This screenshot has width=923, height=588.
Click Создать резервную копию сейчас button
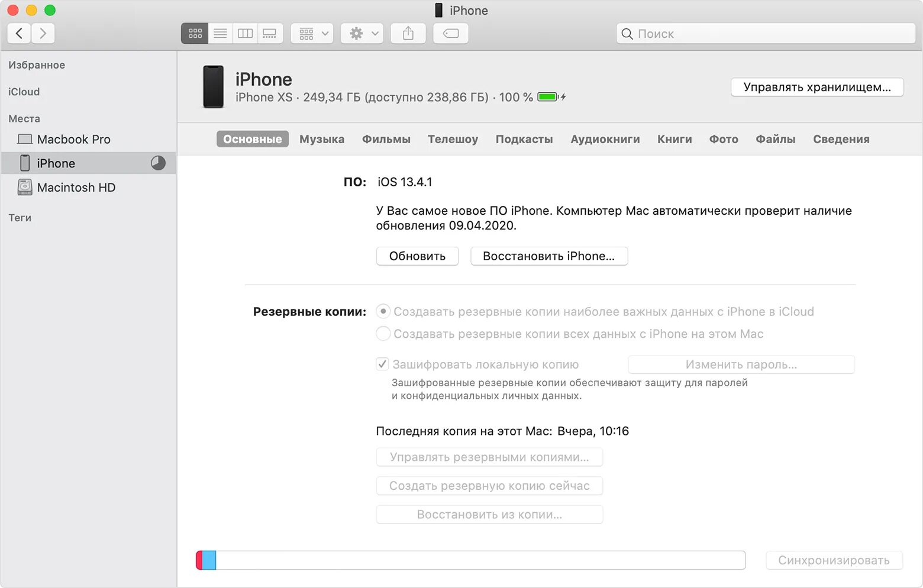point(489,486)
